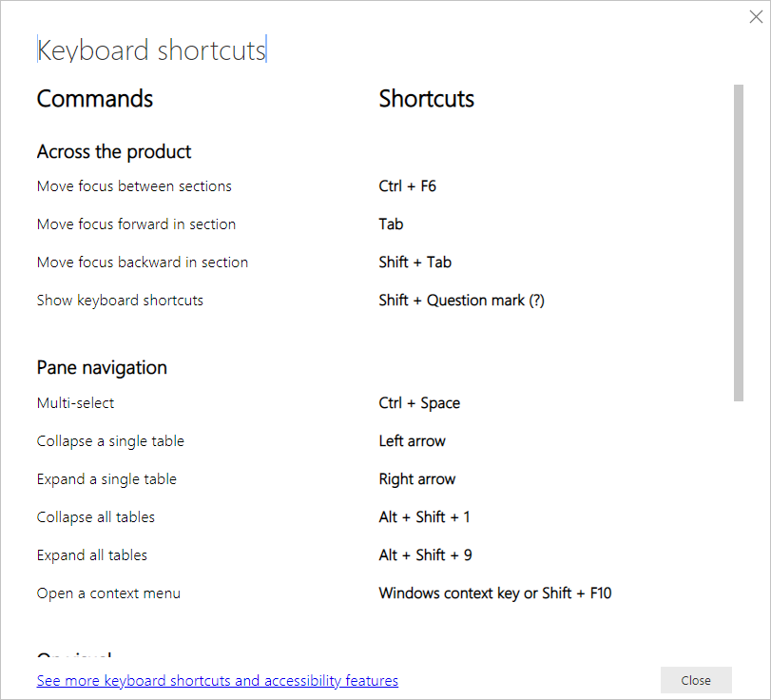771x700 pixels.
Task: Click the "Across the product" section heading
Action: tap(113, 151)
